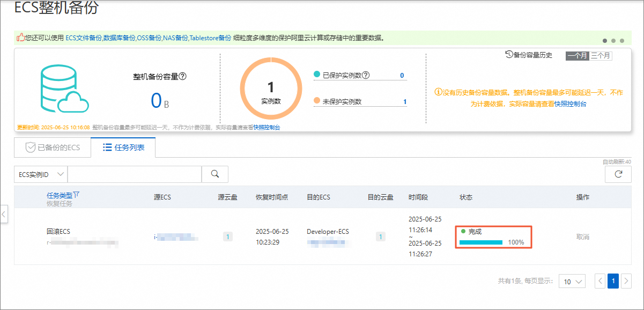Viewport: 644px width, 310px height.
Task: Click the search text input field
Action: [135, 174]
